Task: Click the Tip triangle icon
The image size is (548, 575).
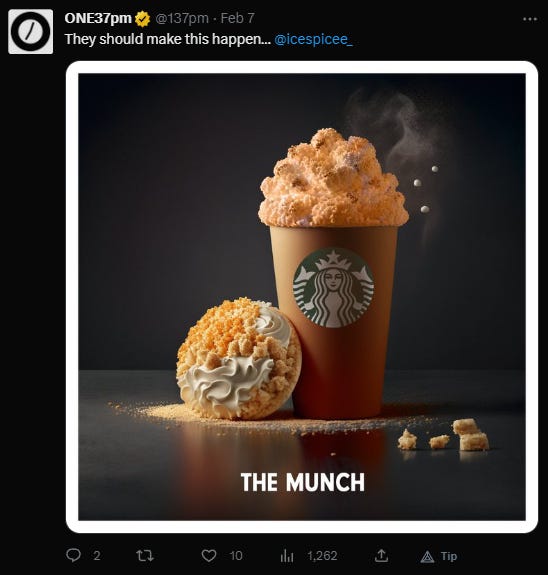Action: pos(427,557)
